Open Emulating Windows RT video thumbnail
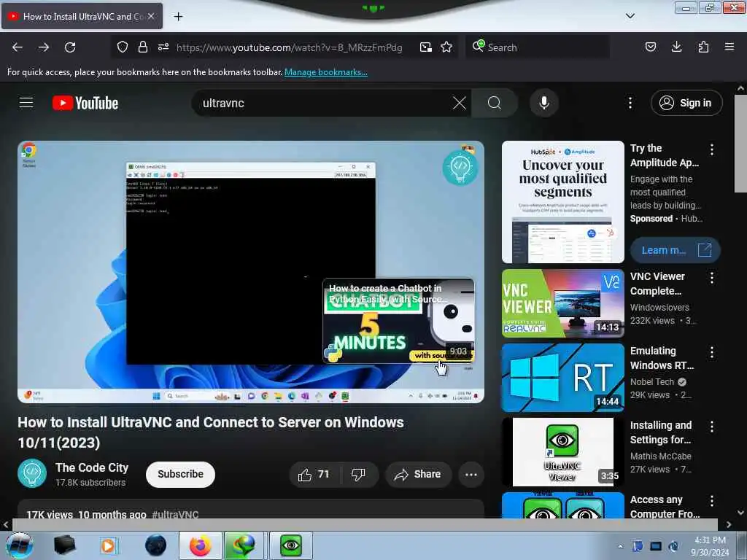747x560 pixels. coord(563,378)
